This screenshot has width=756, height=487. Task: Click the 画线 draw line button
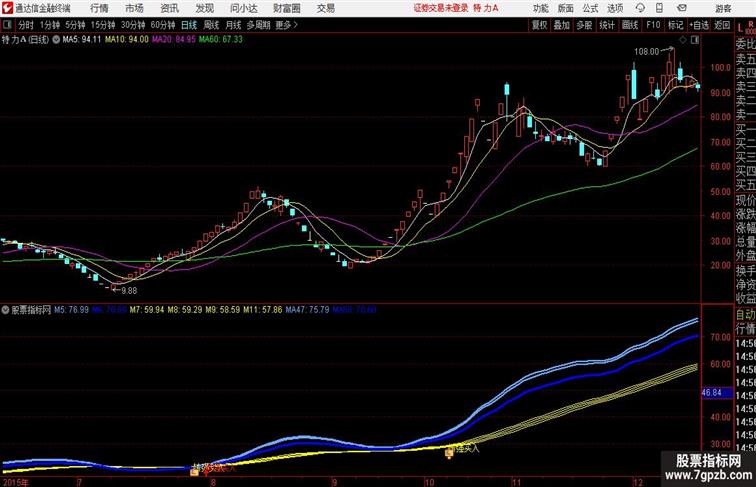pyautogui.click(x=630, y=25)
